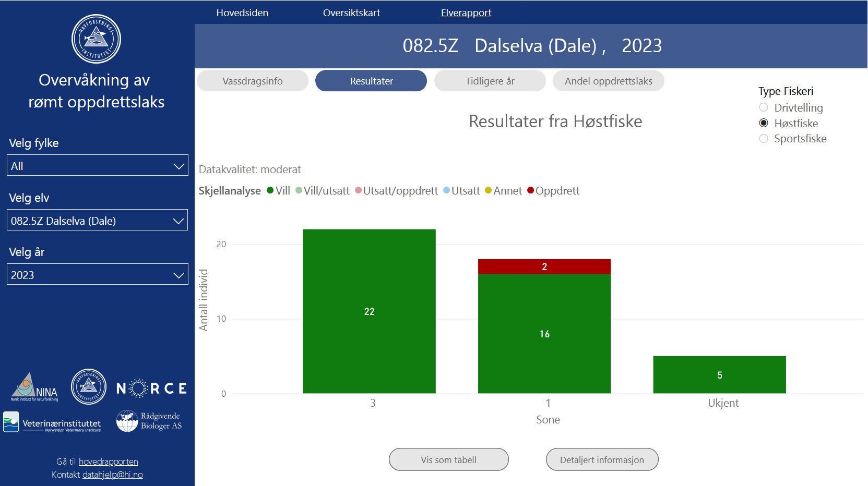Open the Velg år year dropdown
This screenshot has width=868, height=486.
pyautogui.click(x=97, y=274)
